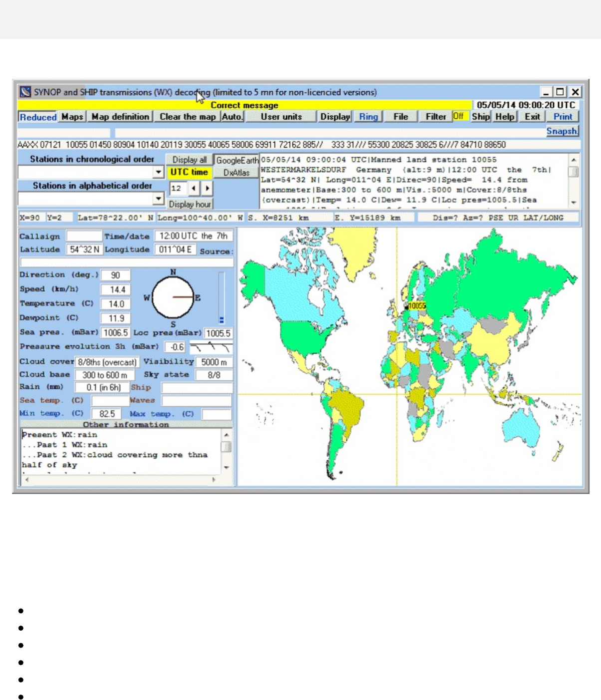Viewport: 601px width, 700px height.
Task: Click the Time/date field
Action: click(193, 236)
